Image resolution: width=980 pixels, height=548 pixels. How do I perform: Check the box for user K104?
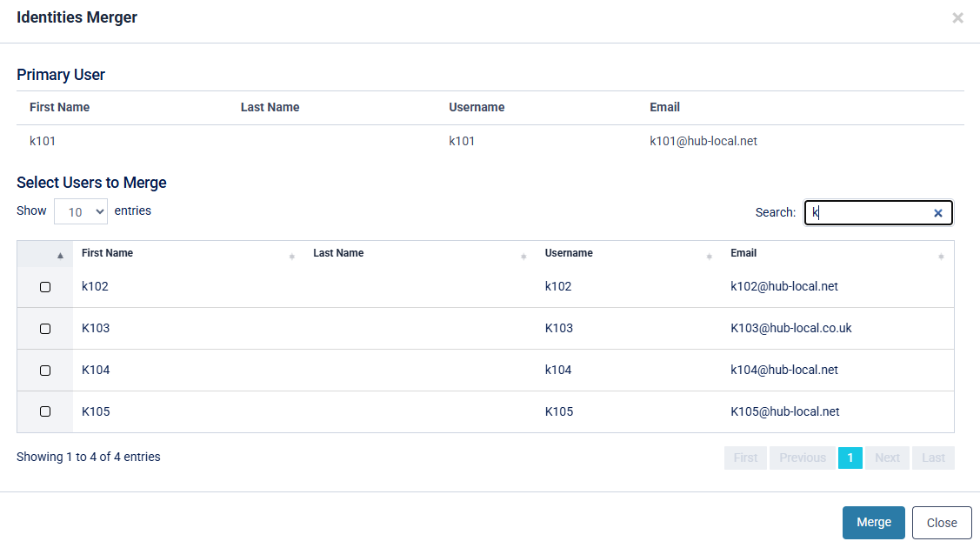click(x=45, y=371)
